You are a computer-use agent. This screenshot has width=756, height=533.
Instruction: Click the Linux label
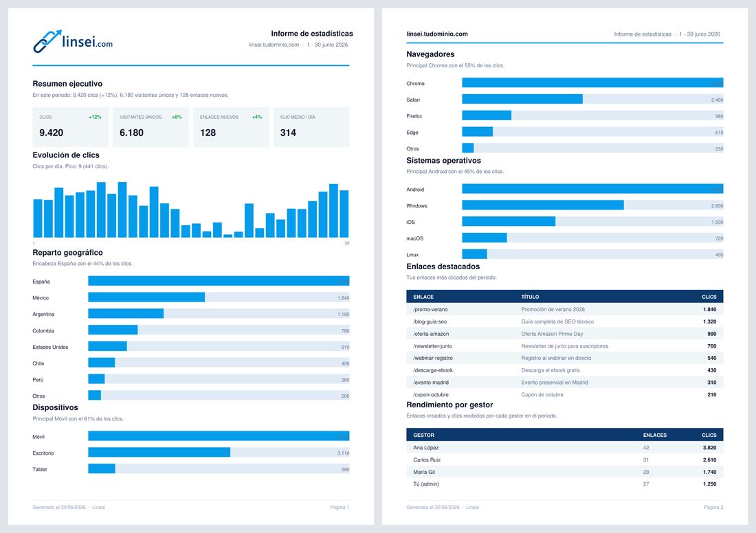[413, 255]
